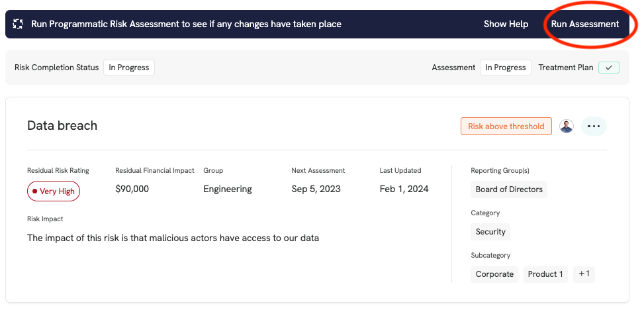The width and height of the screenshot is (644, 310).
Task: Open the three-dot more options menu
Action: click(x=594, y=127)
